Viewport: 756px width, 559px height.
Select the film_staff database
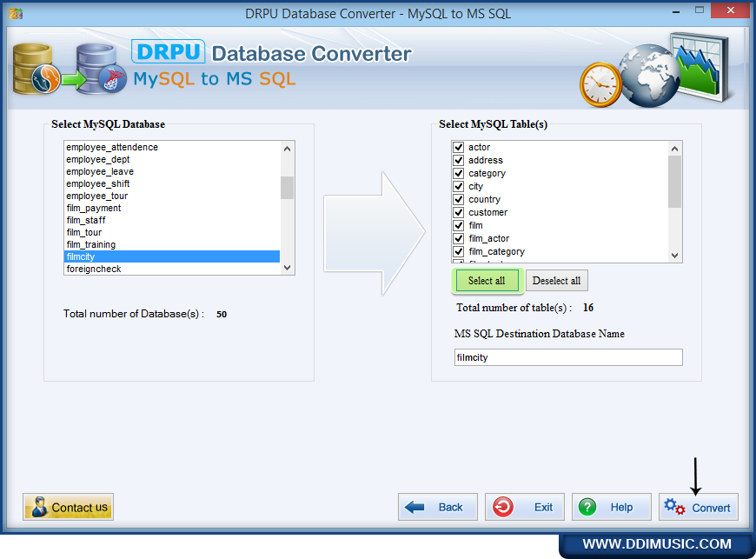click(172, 221)
